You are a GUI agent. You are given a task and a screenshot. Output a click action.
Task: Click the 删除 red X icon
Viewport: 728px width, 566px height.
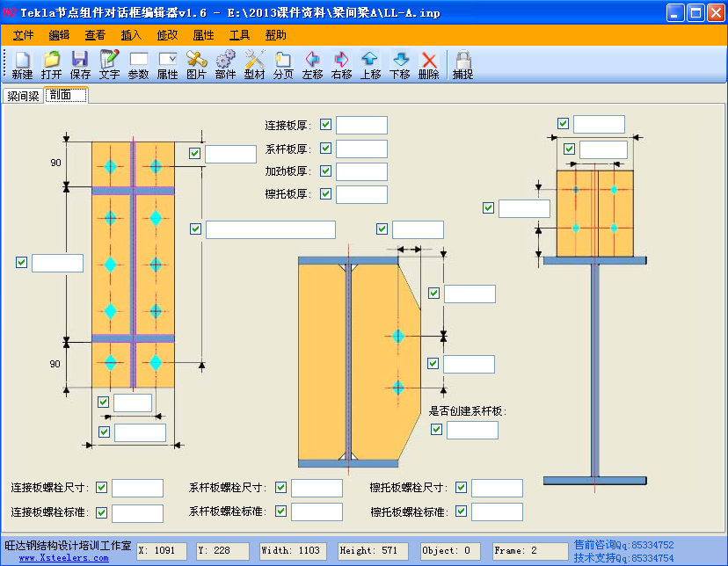pyautogui.click(x=428, y=65)
